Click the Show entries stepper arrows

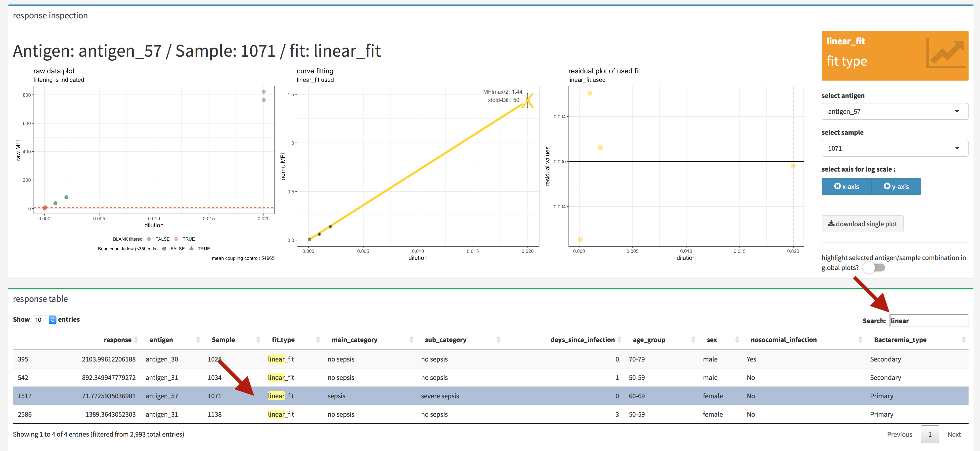tap(53, 320)
